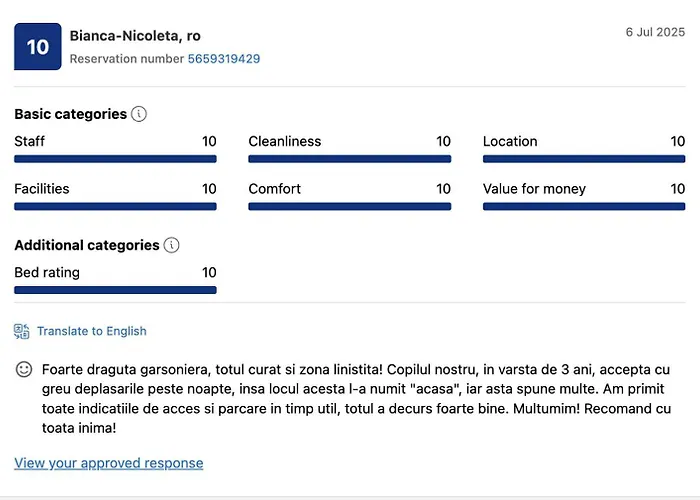Screen dimensions: 700x500
Task: Open reservation number 5659319429
Action: (x=224, y=59)
